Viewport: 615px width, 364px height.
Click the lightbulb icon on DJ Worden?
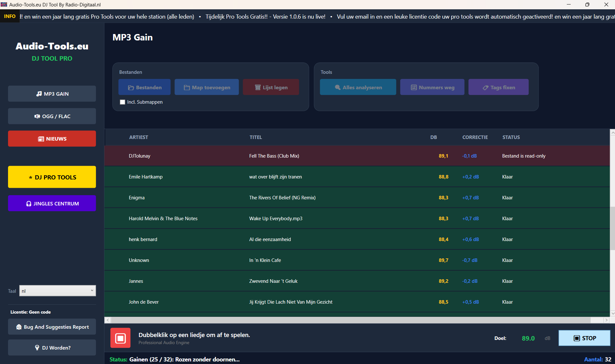(x=37, y=348)
